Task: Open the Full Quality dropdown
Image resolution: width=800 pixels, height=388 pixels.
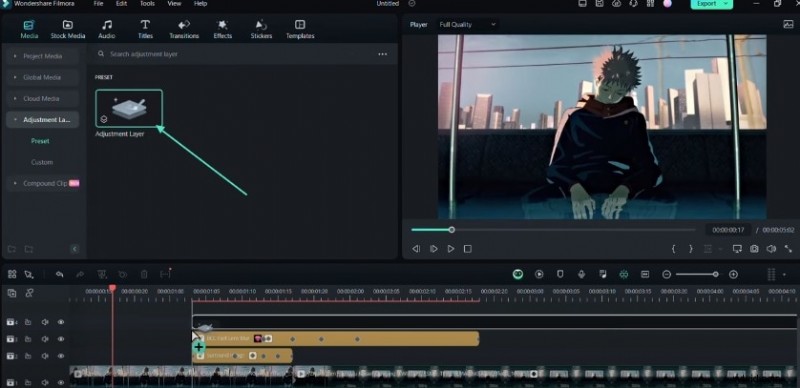Action: (467, 25)
